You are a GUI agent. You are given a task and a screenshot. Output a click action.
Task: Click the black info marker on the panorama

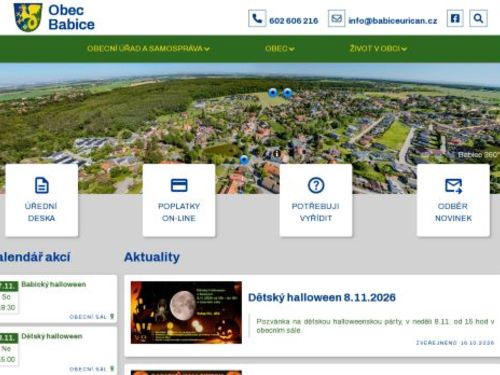pos(276,153)
